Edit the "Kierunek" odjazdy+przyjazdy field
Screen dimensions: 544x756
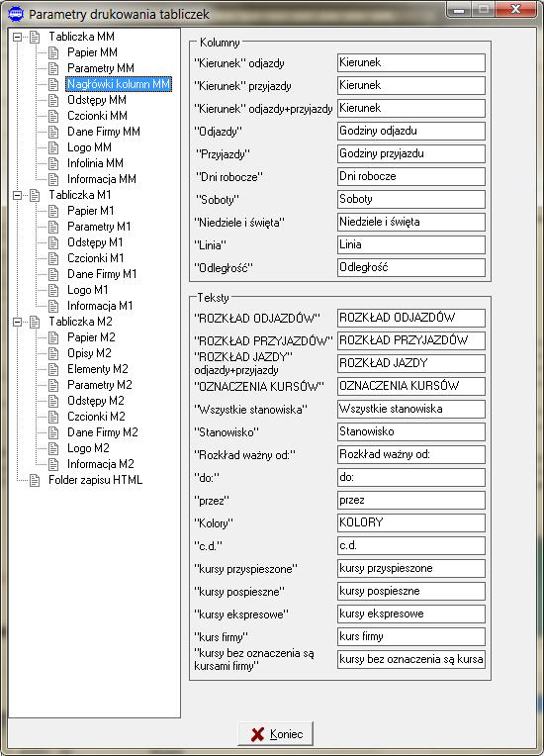click(x=411, y=109)
